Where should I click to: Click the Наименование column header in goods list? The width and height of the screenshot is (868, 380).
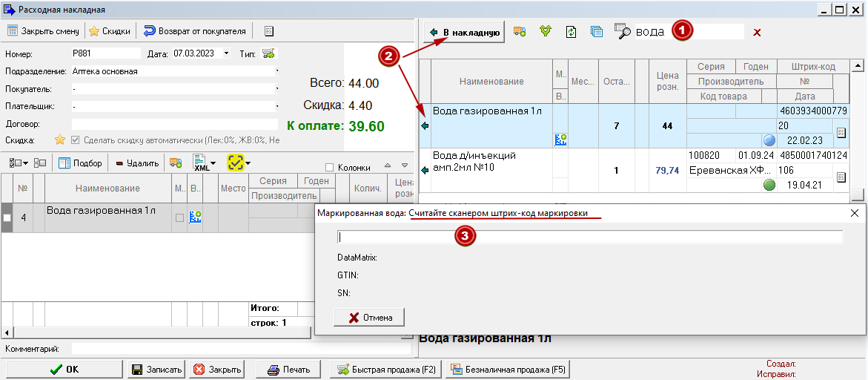click(491, 82)
